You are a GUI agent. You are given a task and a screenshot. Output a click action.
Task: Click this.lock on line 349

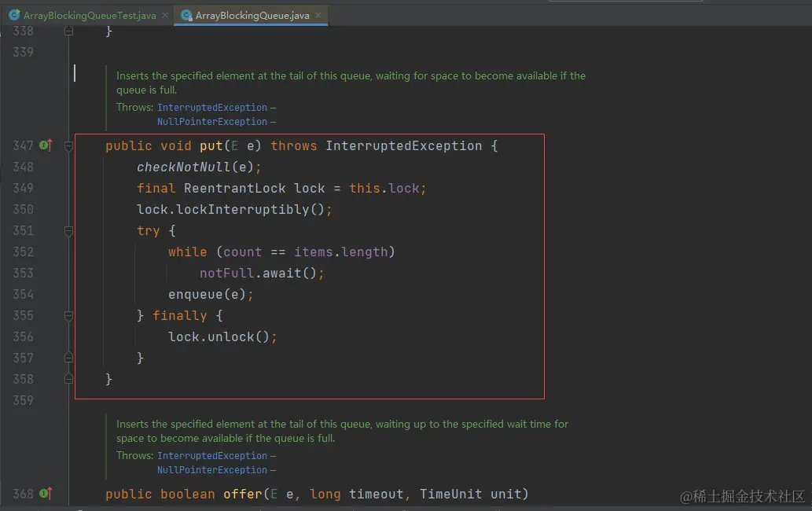384,189
